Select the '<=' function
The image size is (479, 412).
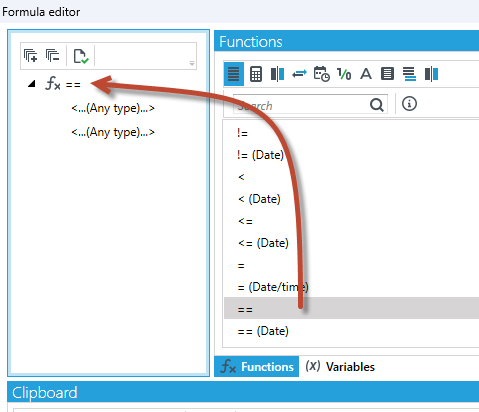pos(351,221)
